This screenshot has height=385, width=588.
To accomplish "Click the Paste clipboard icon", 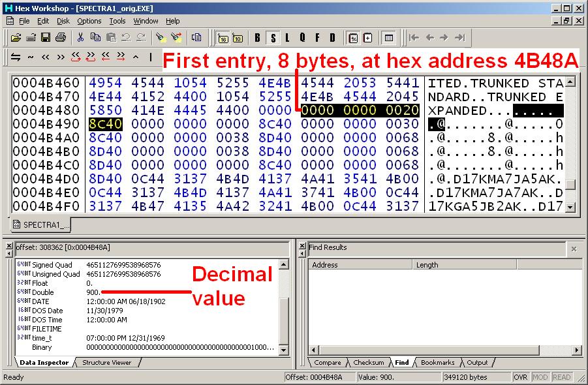I will (x=111, y=37).
